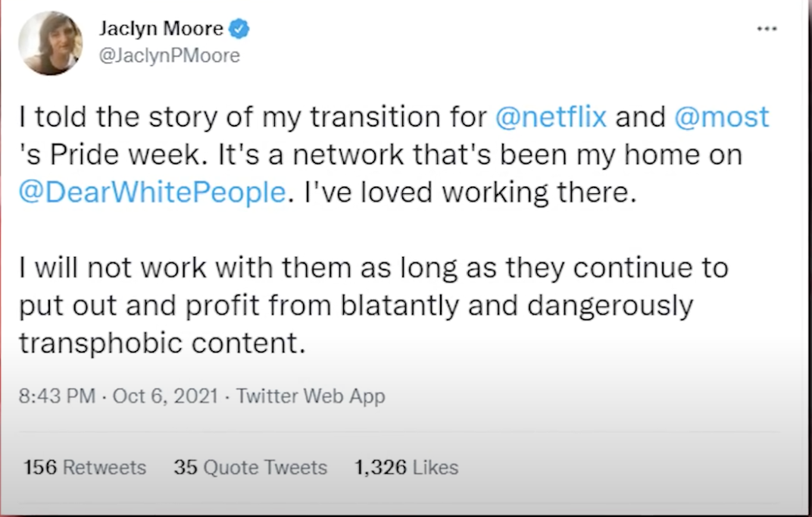Visit the @DearWhitePeople mention
This screenshot has height=517, width=812.
152,193
